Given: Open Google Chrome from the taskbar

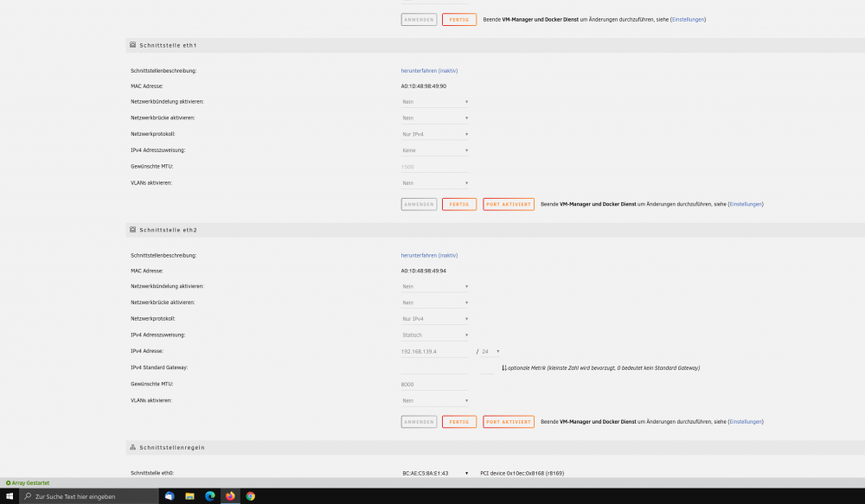Looking at the screenshot, I should pos(251,496).
